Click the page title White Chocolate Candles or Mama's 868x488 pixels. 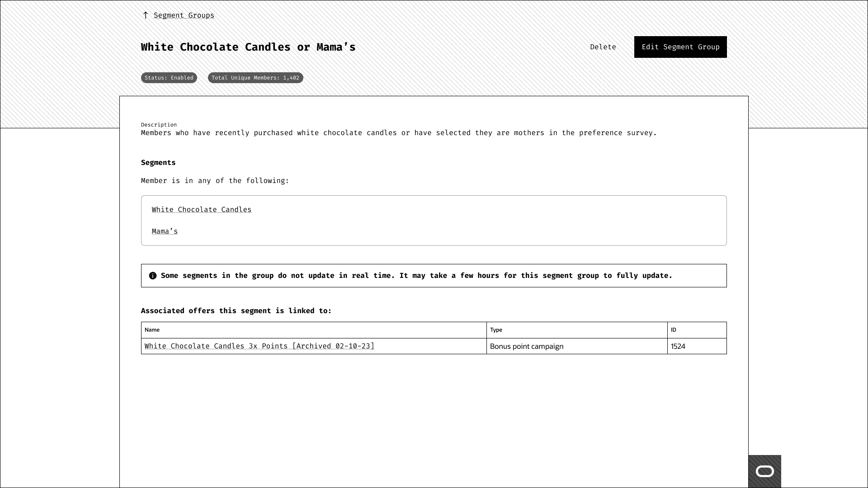tap(248, 47)
